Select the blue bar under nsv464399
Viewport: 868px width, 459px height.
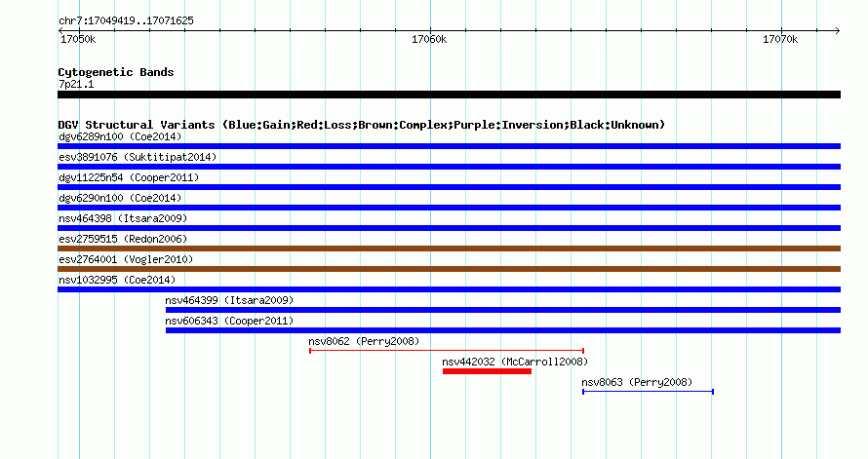(503, 310)
